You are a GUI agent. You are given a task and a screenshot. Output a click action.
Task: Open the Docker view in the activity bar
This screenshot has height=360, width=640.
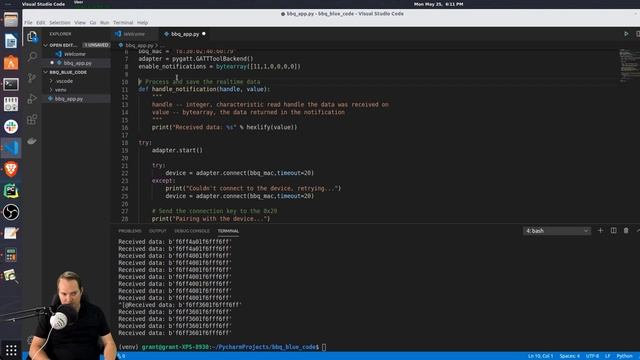point(32,141)
